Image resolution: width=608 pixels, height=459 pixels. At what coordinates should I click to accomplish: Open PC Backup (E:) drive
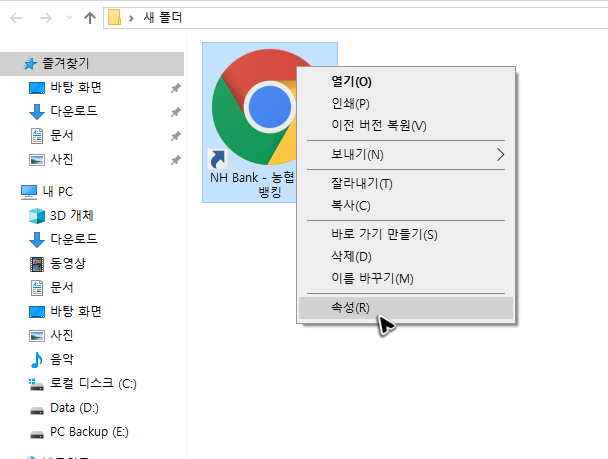(x=89, y=432)
